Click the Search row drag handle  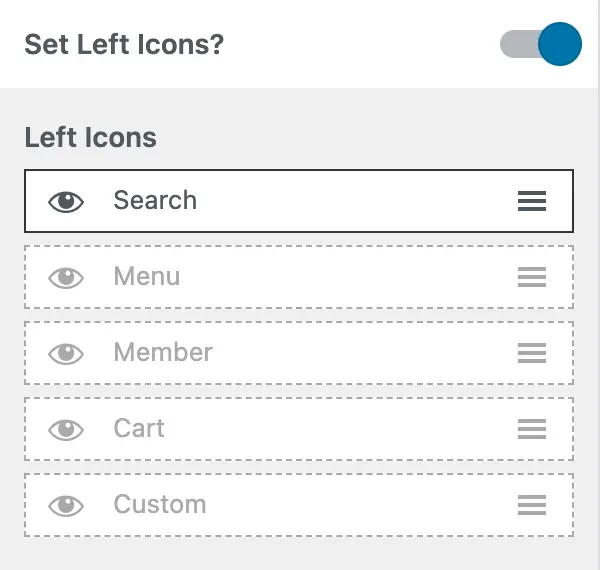[532, 201]
